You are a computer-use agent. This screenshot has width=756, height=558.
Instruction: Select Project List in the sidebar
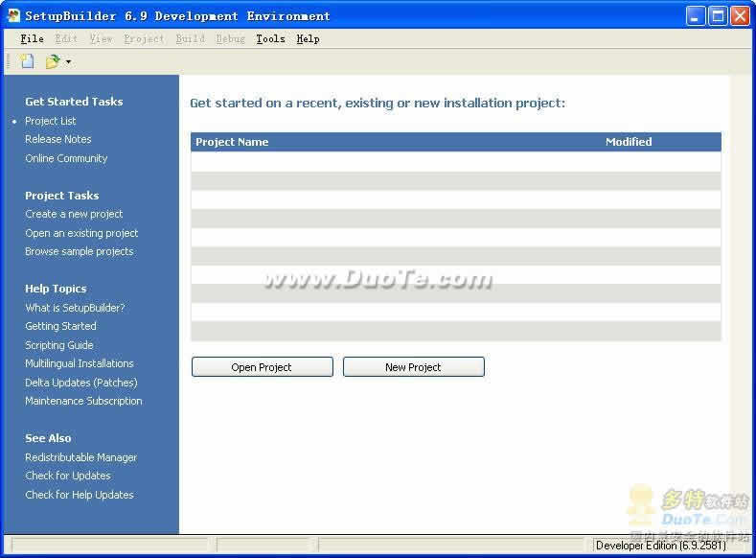50,121
